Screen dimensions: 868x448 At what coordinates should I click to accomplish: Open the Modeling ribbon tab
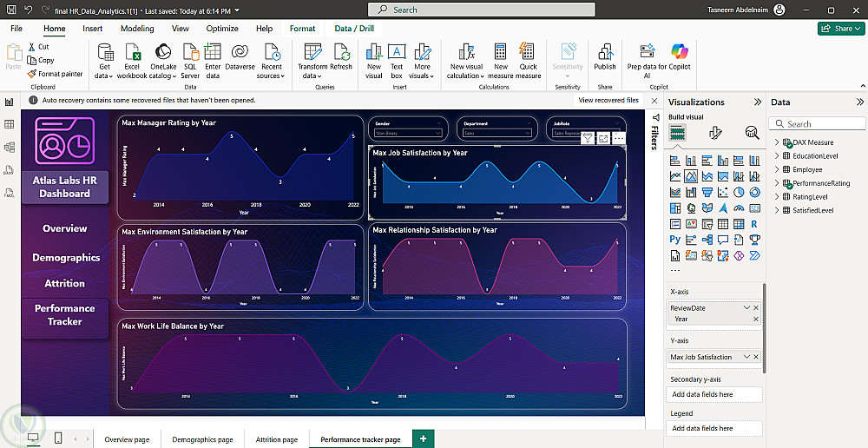pos(137,29)
